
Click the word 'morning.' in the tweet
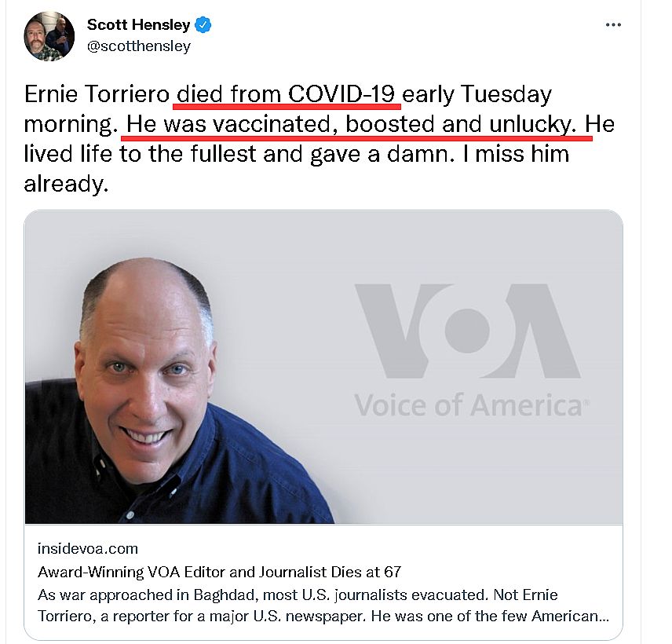pyautogui.click(x=71, y=125)
